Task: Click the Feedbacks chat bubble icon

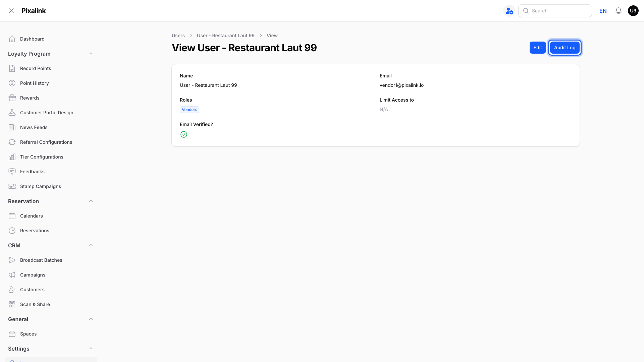Action: pos(12,172)
